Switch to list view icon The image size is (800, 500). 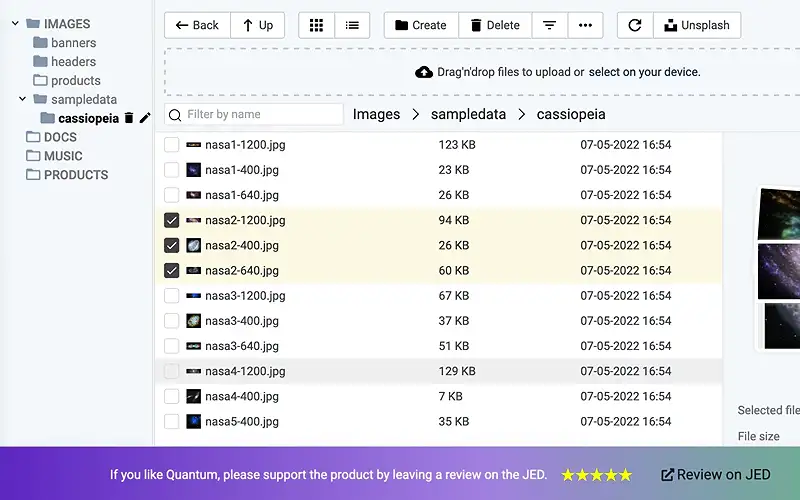[352, 25]
